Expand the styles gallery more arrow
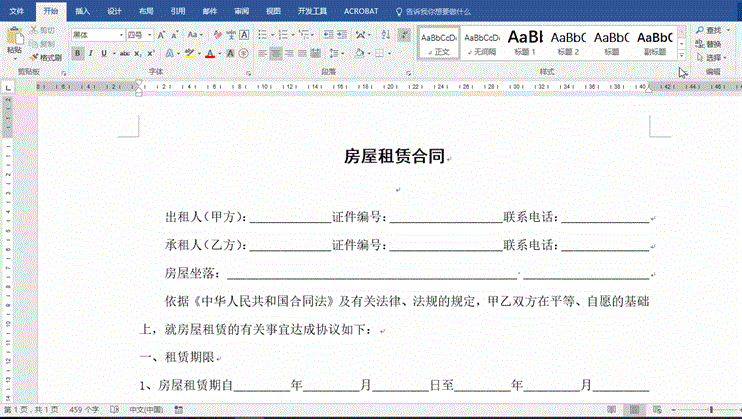742x419 pixels. pos(681,54)
